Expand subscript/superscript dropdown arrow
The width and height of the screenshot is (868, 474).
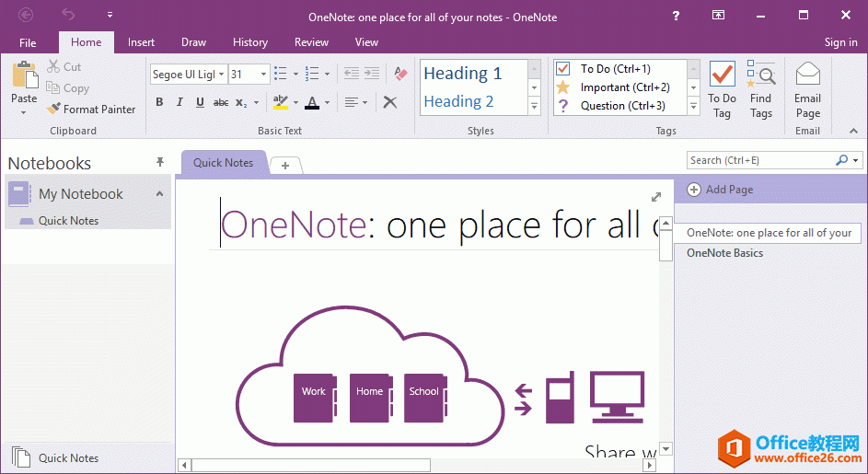(x=256, y=102)
